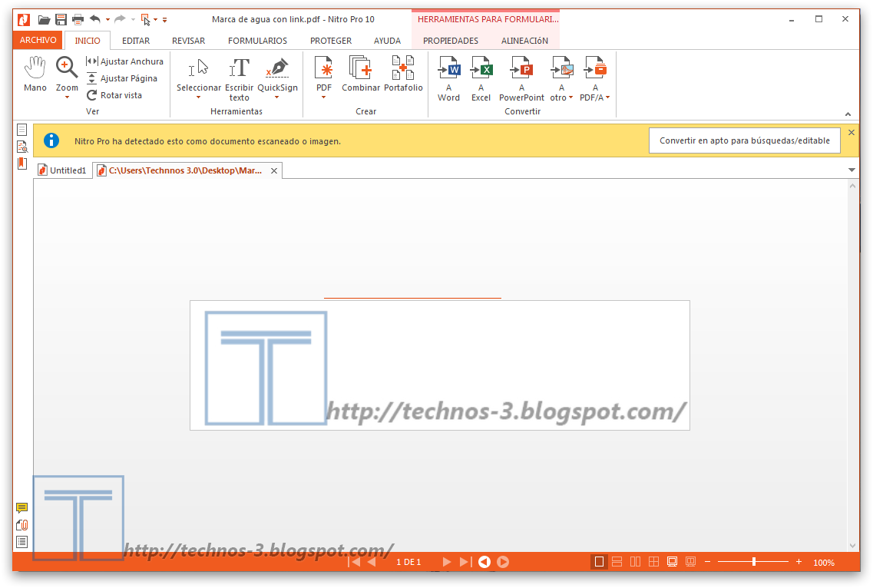Collapse the ribbon with the chevron
873x588 pixels.
pyautogui.click(x=848, y=114)
